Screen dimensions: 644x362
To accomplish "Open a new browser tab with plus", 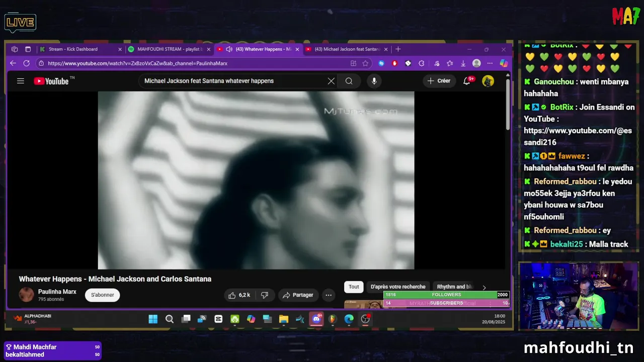I will tap(398, 49).
